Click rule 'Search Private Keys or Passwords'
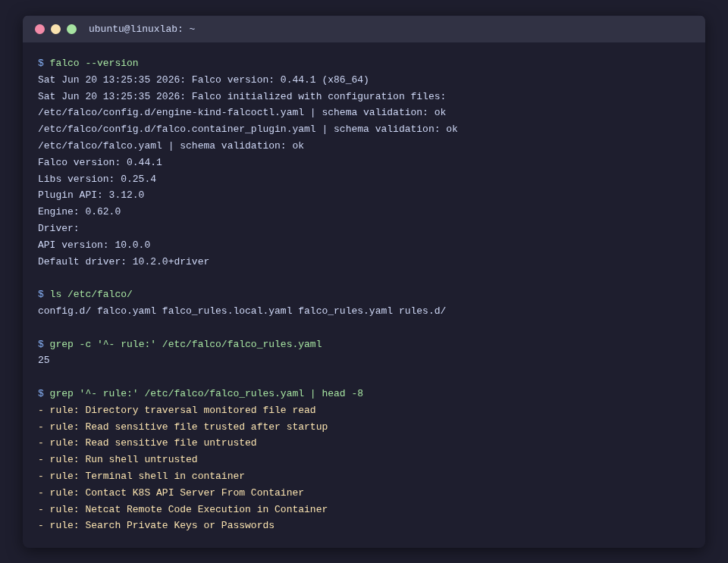The height and width of the screenshot is (563, 728). click(x=156, y=525)
